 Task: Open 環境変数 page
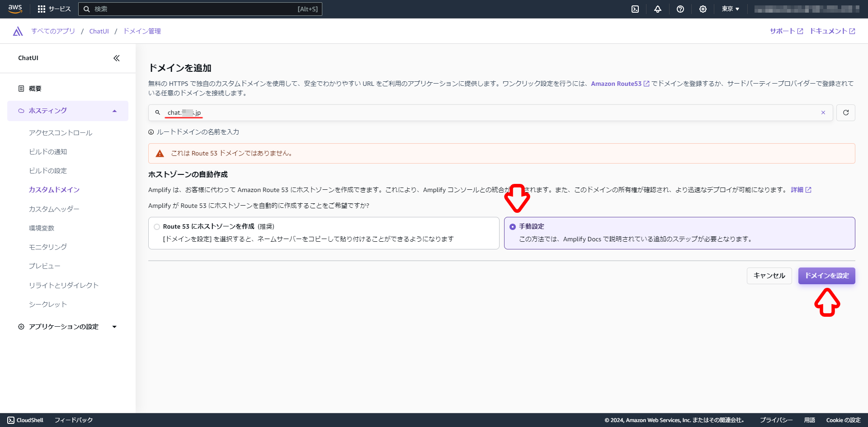pos(42,228)
